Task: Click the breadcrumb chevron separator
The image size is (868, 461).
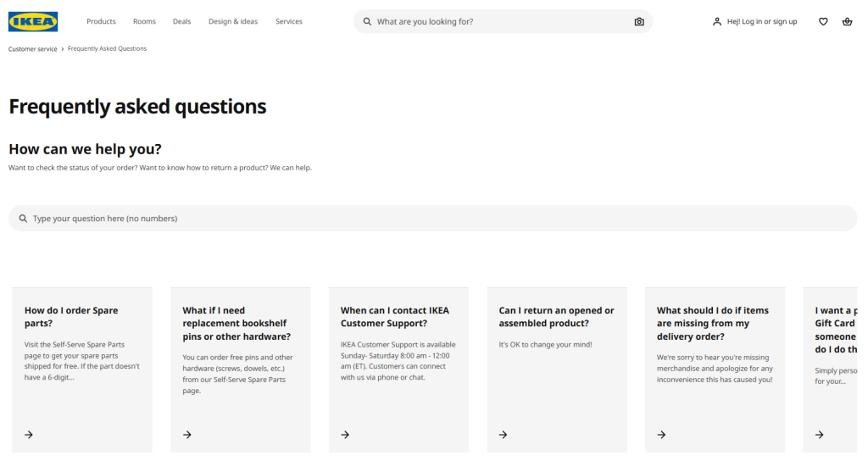Action: click(x=63, y=49)
